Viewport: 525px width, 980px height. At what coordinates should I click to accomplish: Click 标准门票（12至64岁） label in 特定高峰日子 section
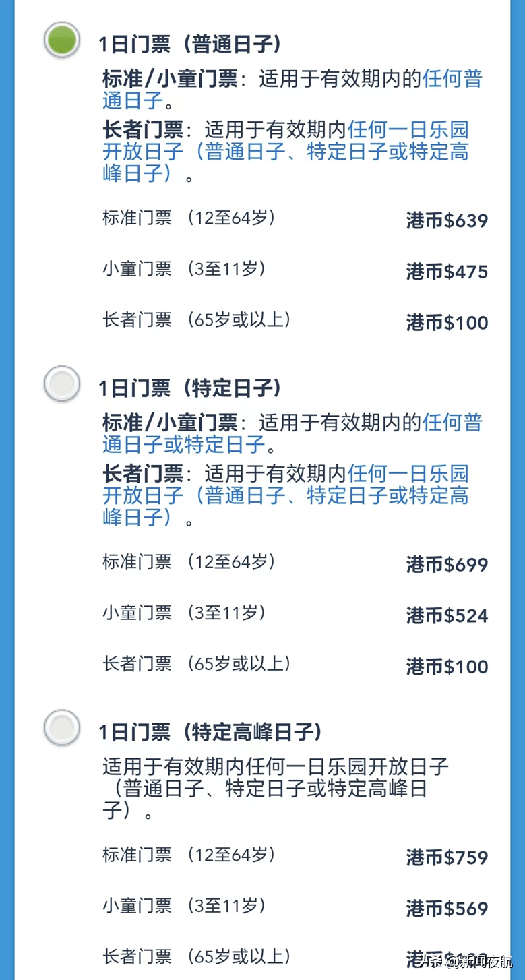tap(189, 855)
